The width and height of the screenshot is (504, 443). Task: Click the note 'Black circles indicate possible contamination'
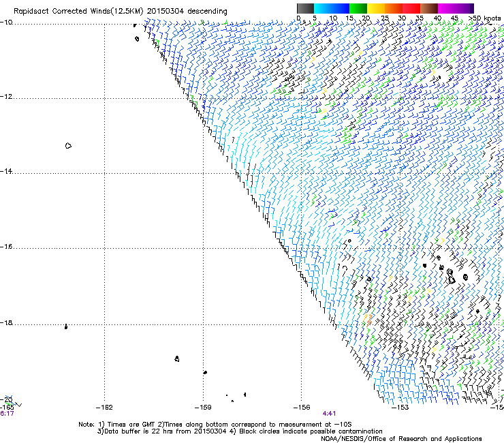[x=311, y=431]
